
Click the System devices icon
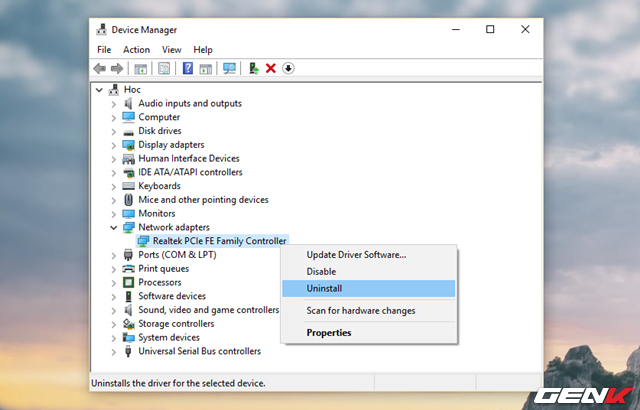pyautogui.click(x=129, y=338)
